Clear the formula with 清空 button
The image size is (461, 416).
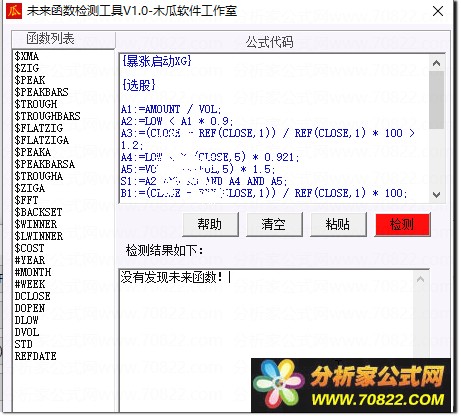(274, 225)
